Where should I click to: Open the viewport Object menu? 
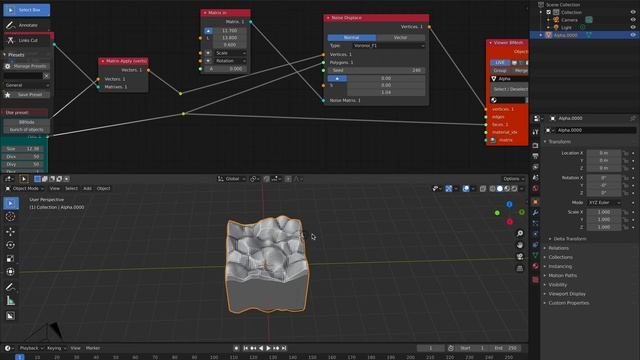point(103,189)
